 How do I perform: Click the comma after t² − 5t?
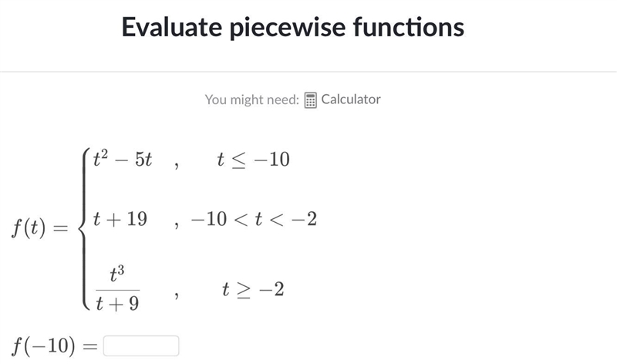pyautogui.click(x=177, y=166)
